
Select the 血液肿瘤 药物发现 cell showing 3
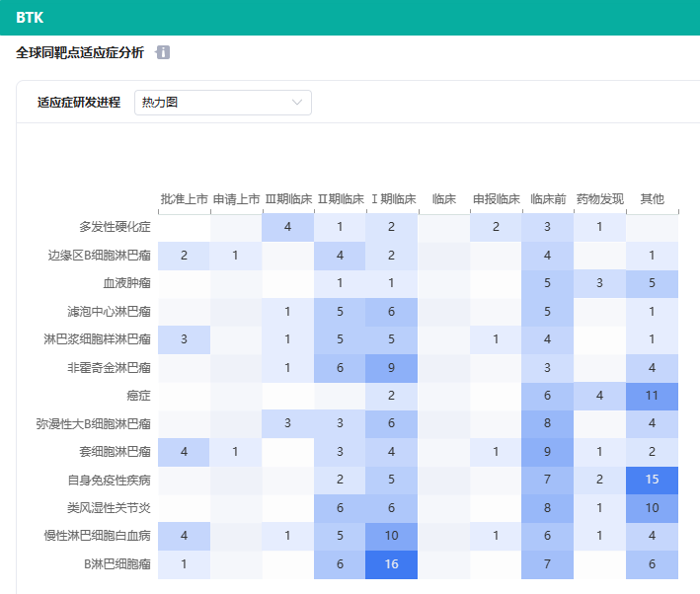coord(599,283)
